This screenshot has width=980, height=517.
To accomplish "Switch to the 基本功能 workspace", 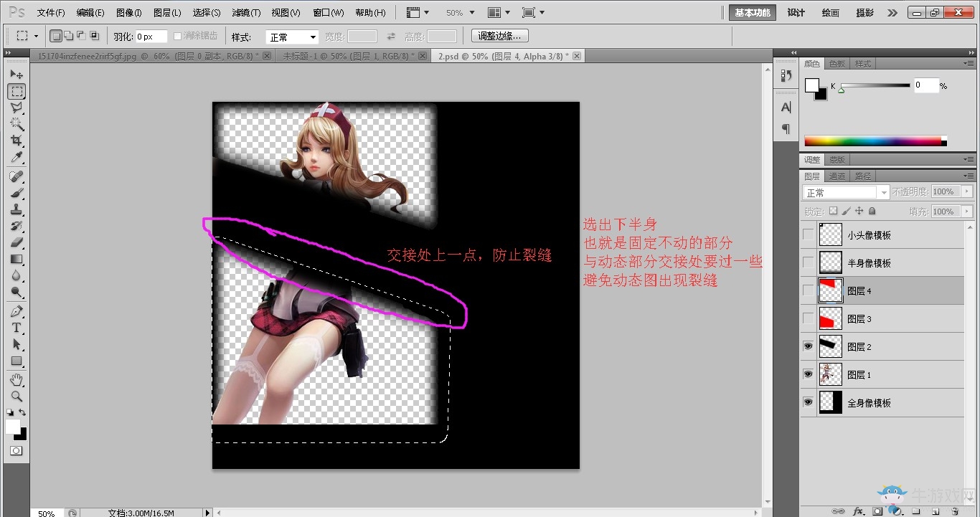I will [753, 13].
